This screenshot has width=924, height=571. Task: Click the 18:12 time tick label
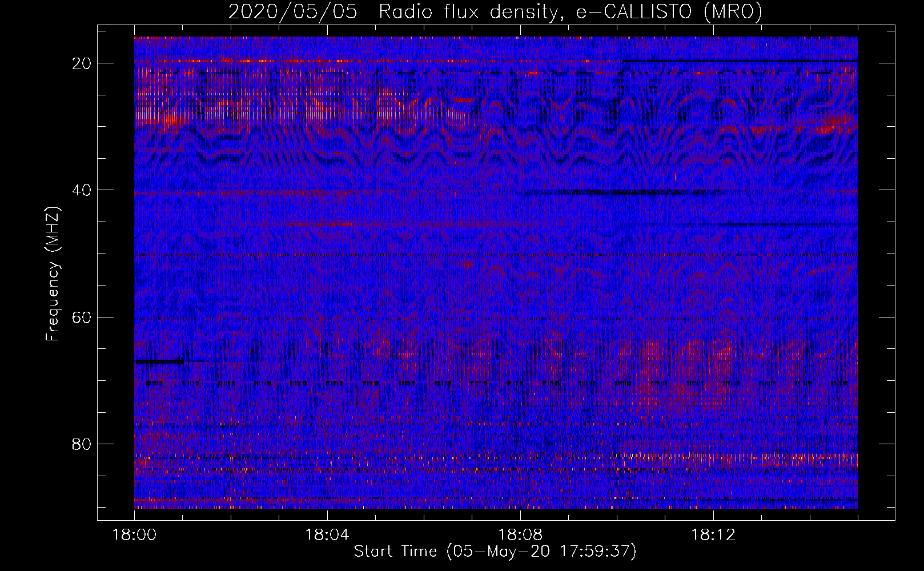pos(713,535)
